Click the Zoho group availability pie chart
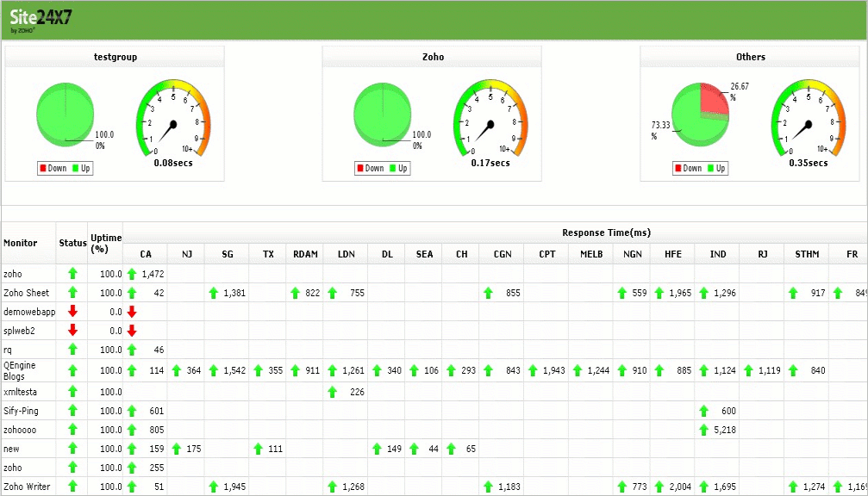The image size is (868, 496). (x=383, y=115)
